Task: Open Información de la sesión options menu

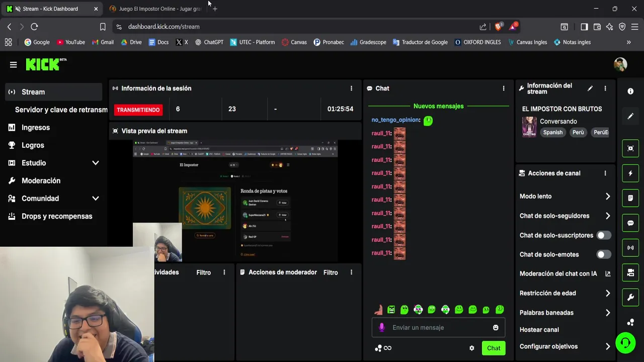Action: [351, 88]
